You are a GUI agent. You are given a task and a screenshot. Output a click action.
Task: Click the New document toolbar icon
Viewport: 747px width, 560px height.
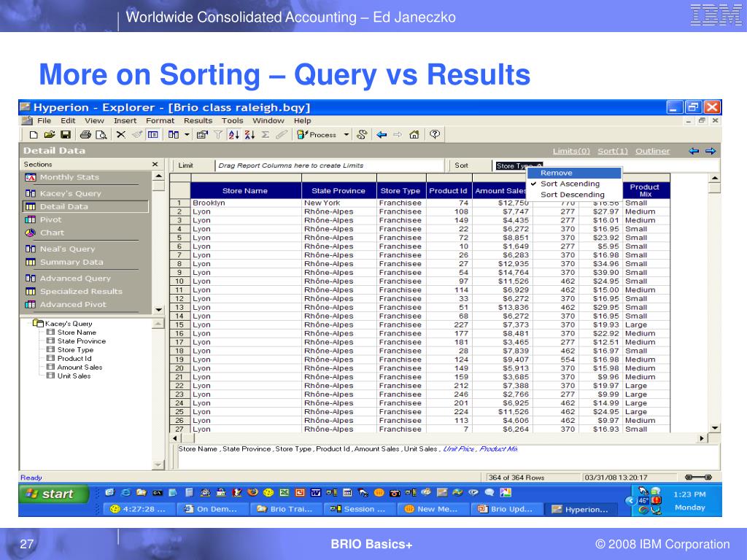pos(34,135)
